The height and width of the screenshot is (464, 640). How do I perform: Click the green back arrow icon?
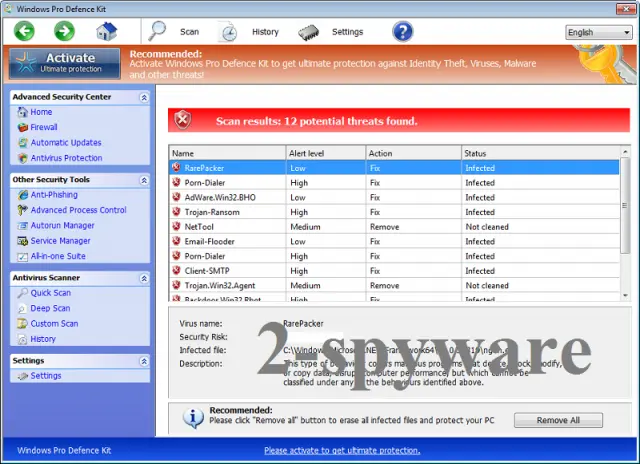pos(24,31)
